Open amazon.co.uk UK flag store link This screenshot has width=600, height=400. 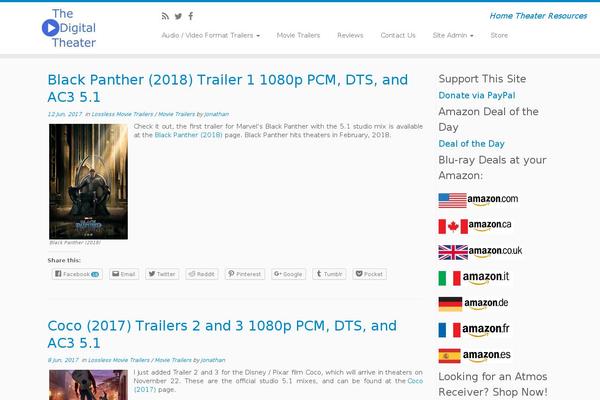tap(480, 252)
